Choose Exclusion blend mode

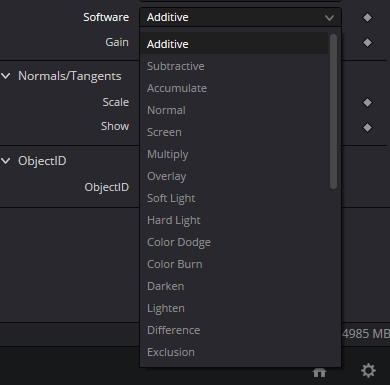click(x=234, y=352)
